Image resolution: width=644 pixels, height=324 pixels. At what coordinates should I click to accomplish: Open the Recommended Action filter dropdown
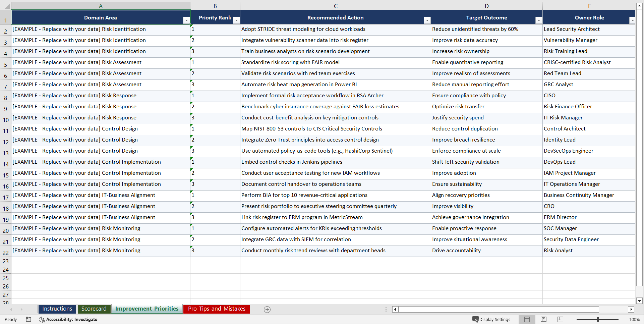click(427, 20)
